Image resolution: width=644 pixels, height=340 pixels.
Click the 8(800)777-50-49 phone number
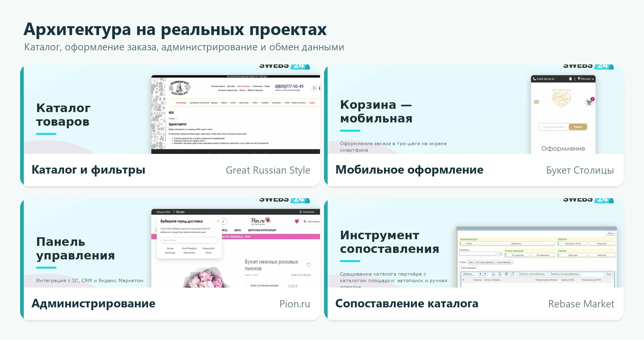point(289,86)
